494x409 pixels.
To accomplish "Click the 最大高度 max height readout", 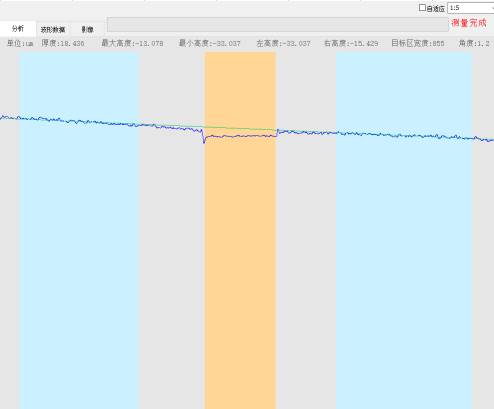I will coord(132,43).
